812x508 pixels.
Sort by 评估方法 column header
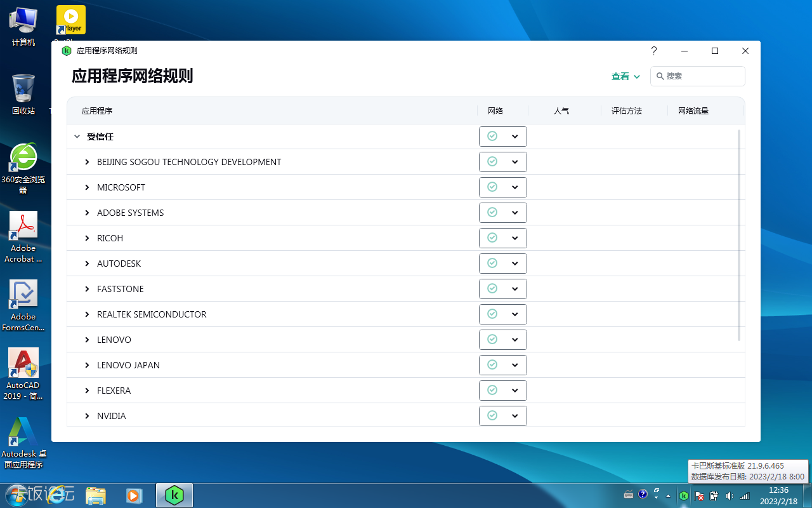click(627, 111)
